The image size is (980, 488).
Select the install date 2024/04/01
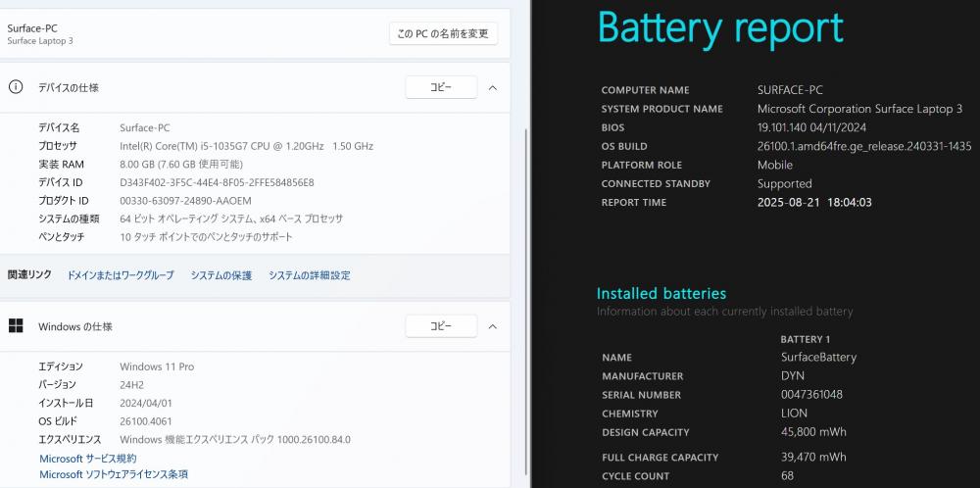click(x=146, y=403)
